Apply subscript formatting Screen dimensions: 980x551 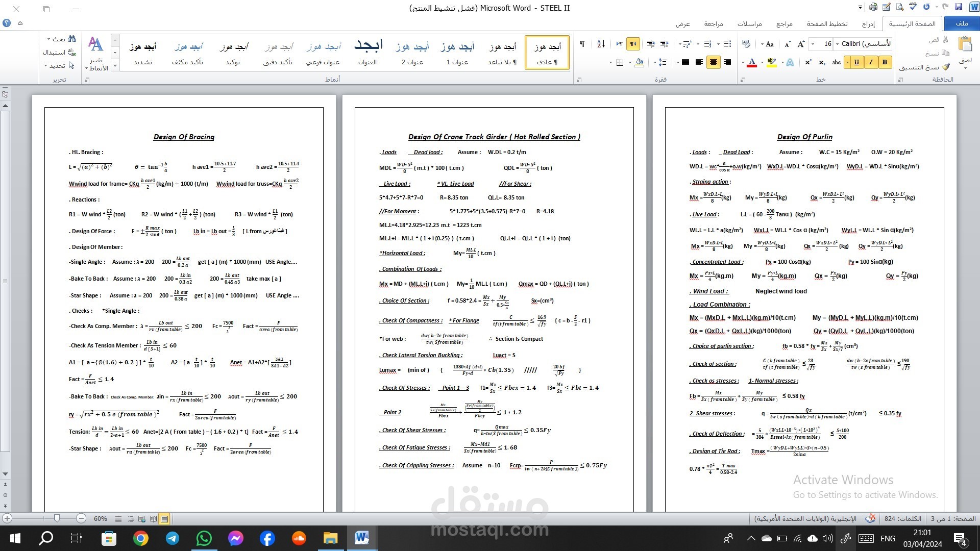[822, 62]
